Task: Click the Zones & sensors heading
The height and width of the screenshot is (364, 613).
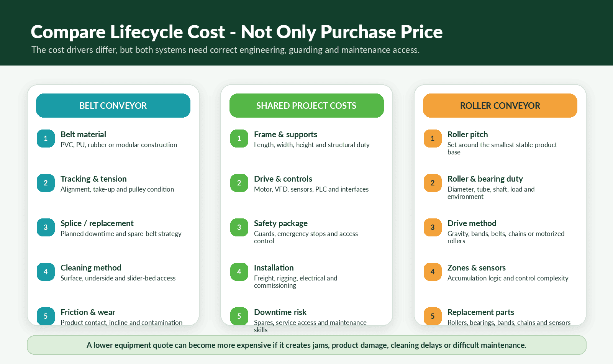Action: [477, 268]
